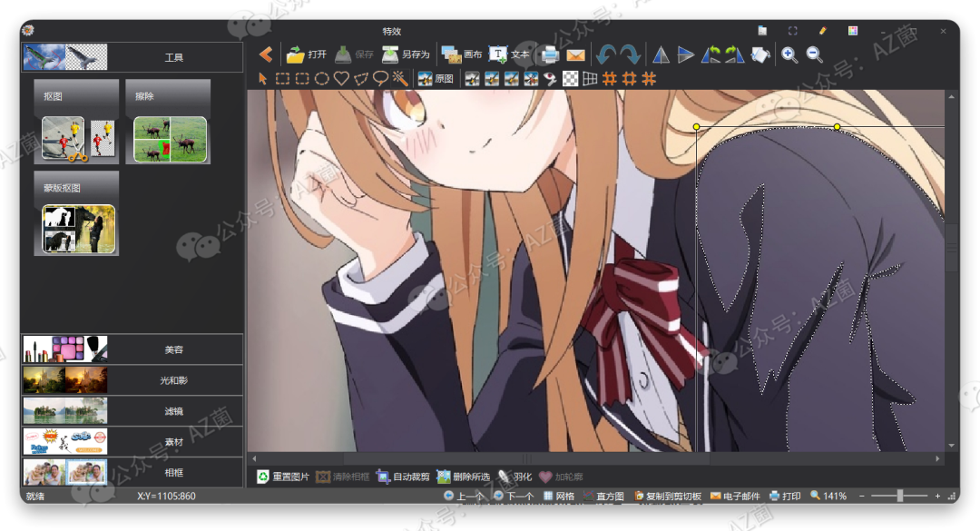
Task: Zoom in with the plus magnifier
Action: [789, 54]
